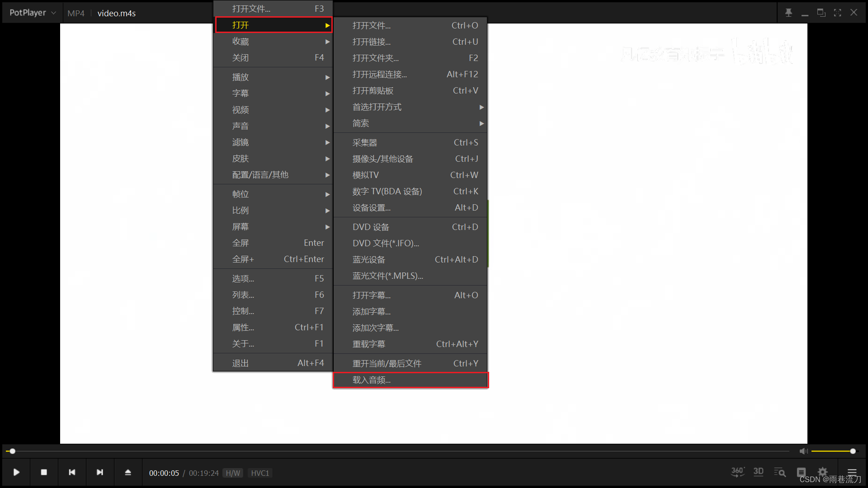Select 摄像头/其他设备 entry
Viewport: 868px width, 488px height.
[410, 159]
